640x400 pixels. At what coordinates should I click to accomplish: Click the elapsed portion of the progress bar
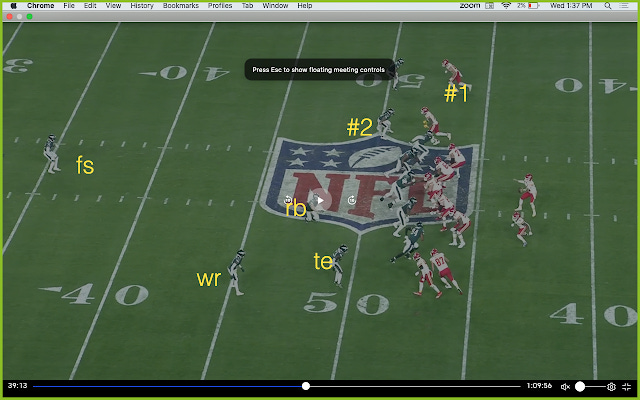click(x=169, y=386)
